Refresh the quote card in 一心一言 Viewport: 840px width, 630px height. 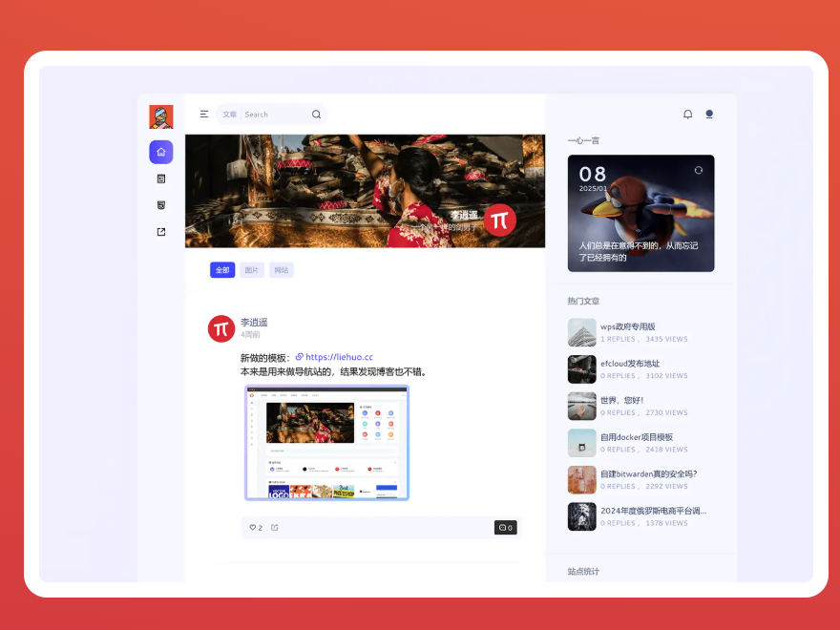pos(698,170)
